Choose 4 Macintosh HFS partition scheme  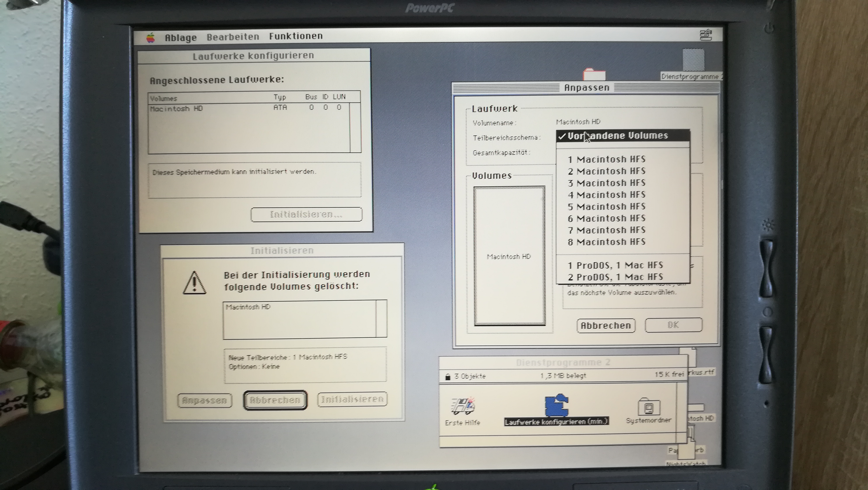point(607,195)
